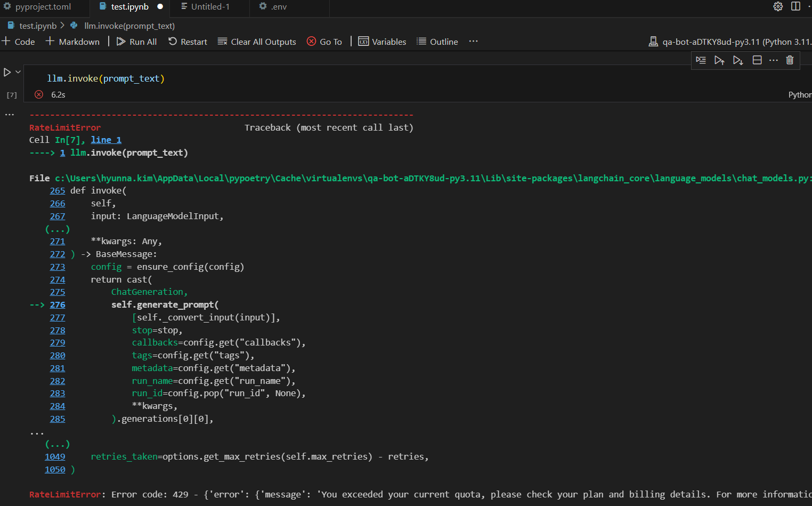The height and width of the screenshot is (506, 812).
Task: Run the cell with the play icon
Action: tap(7, 72)
